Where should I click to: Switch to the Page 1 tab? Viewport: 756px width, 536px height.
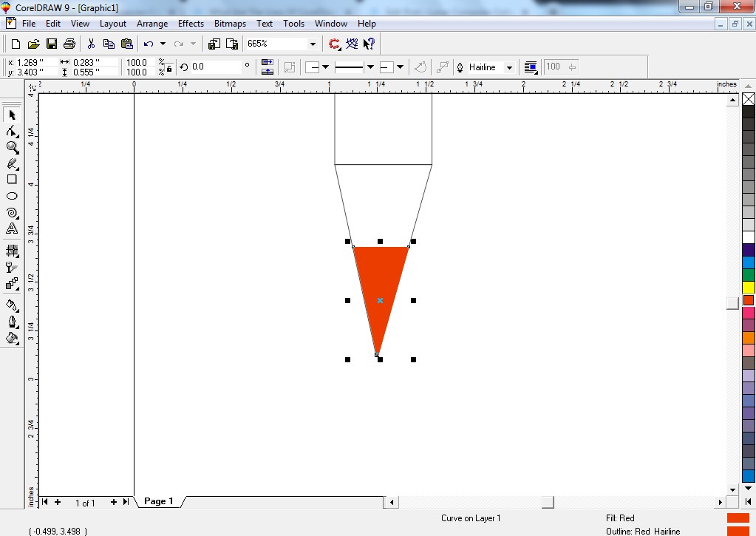(159, 501)
